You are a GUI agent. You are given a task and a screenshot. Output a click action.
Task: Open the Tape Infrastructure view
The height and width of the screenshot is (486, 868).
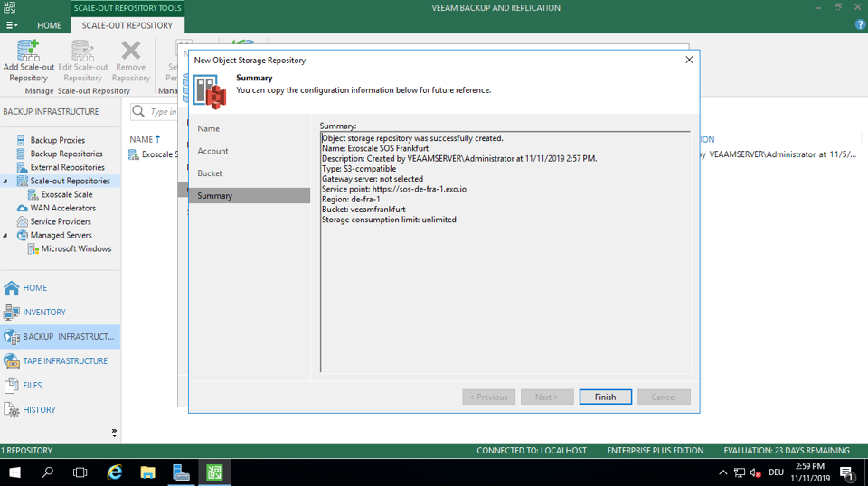(x=63, y=360)
